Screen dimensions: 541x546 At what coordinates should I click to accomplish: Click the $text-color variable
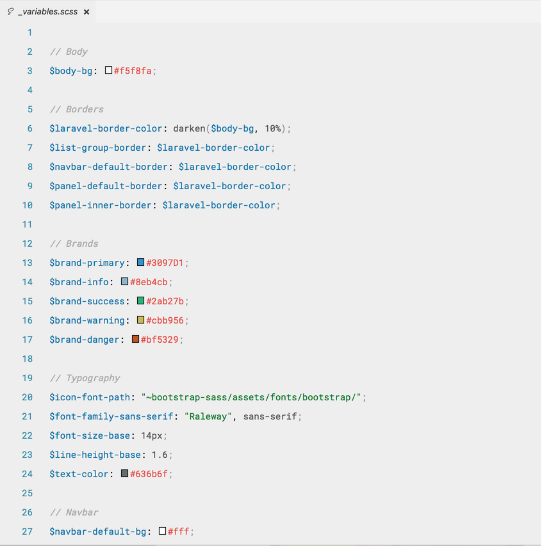(x=79, y=474)
